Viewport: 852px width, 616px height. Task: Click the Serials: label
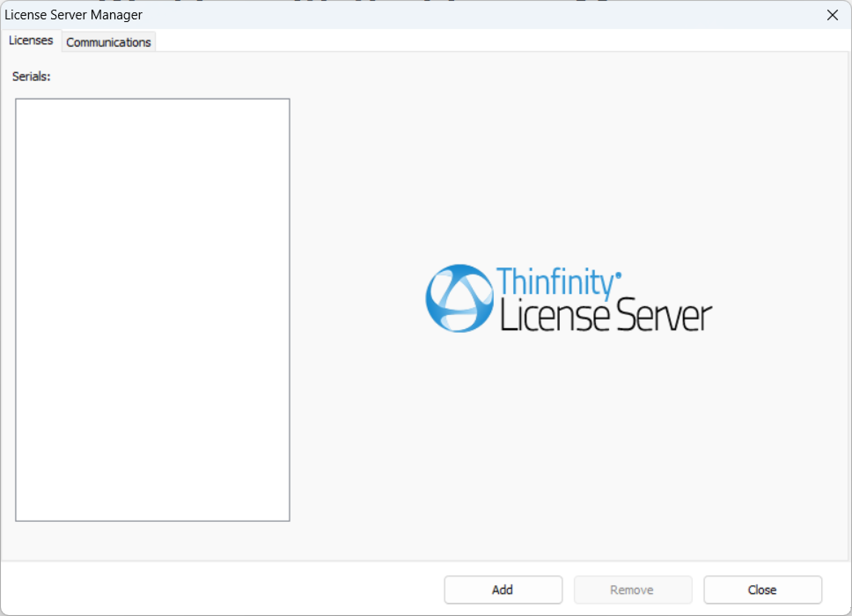31,77
